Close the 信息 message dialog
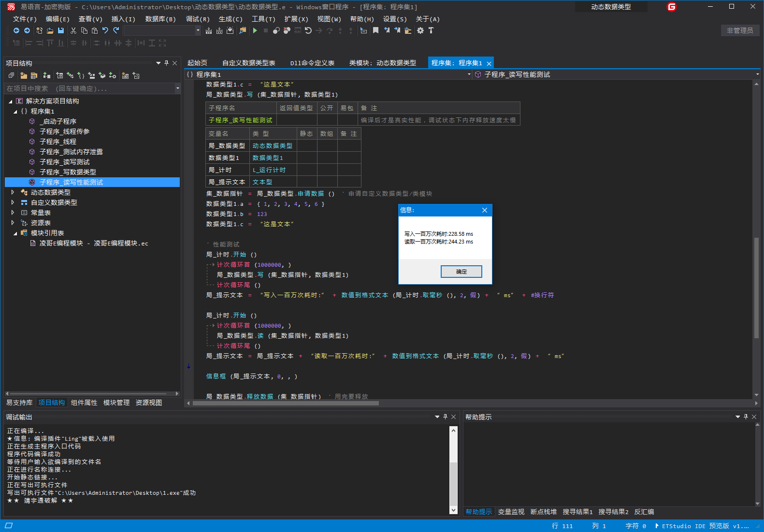The width and height of the screenshot is (764, 532). pyautogui.click(x=485, y=210)
